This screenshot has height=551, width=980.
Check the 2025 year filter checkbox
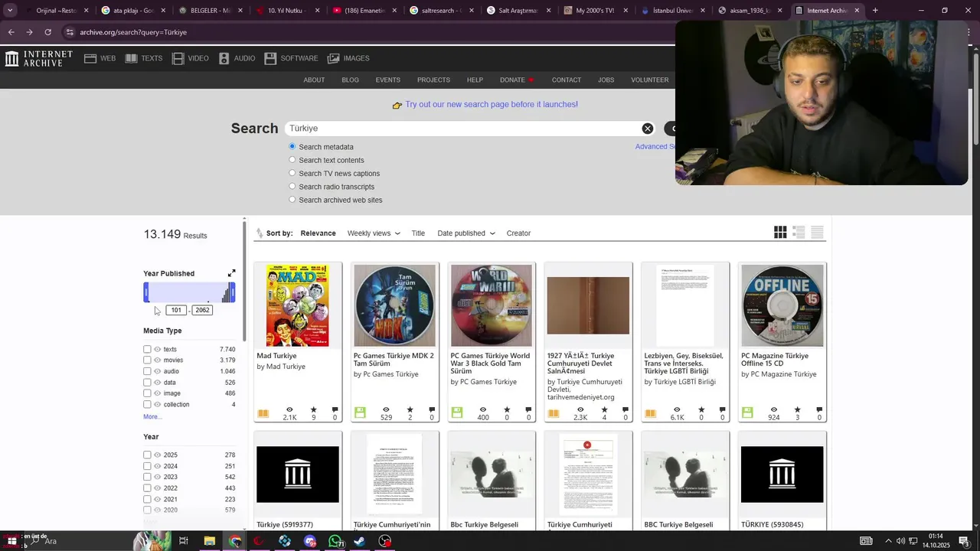[147, 455]
